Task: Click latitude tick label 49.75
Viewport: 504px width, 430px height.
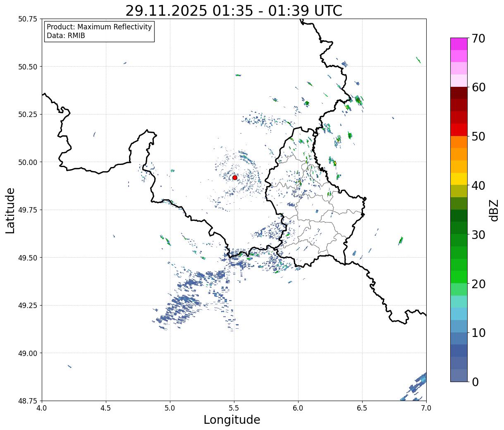Action: tap(27, 210)
